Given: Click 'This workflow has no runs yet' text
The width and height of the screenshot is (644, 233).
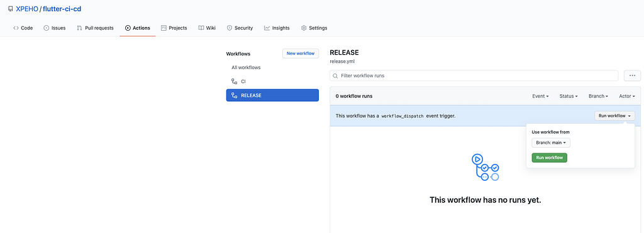Looking at the screenshot, I should (485, 200).
